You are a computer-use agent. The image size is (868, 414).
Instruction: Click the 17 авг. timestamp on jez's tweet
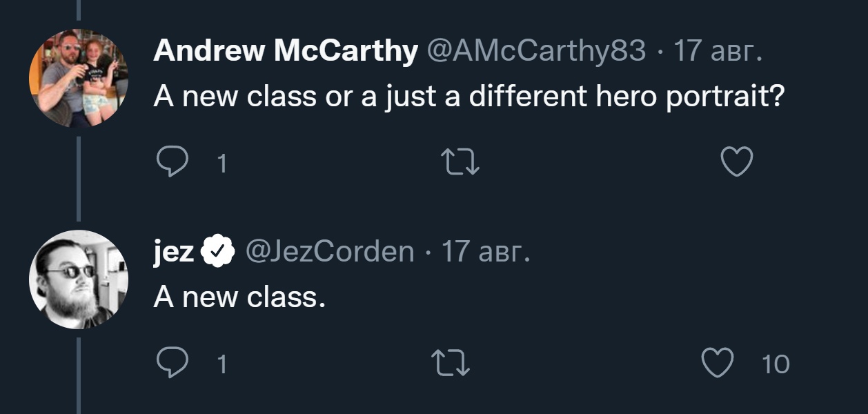[x=486, y=253]
